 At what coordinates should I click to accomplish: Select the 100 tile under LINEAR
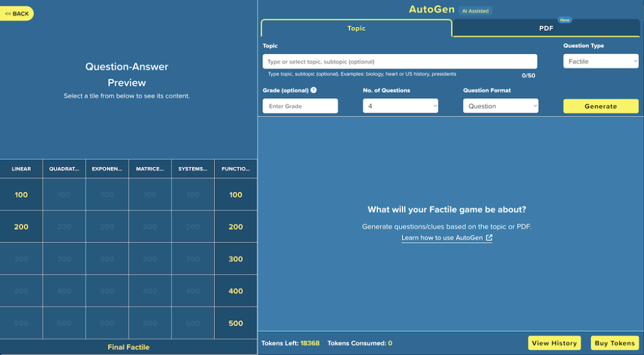pyautogui.click(x=21, y=195)
